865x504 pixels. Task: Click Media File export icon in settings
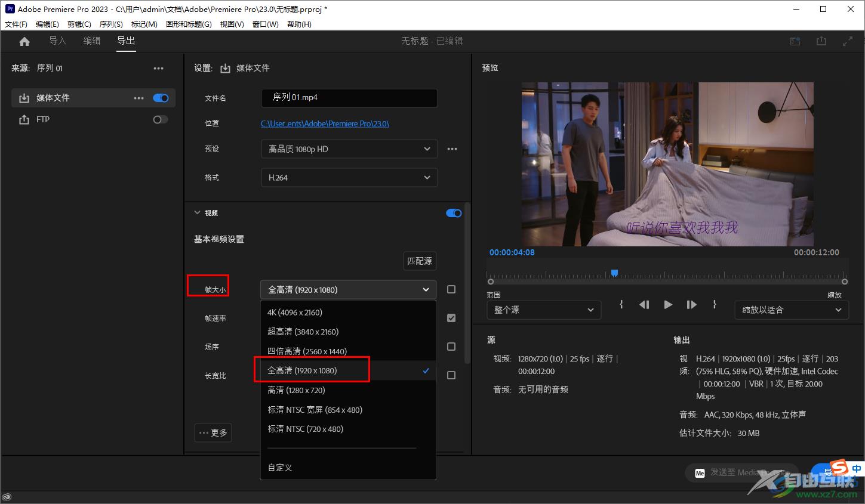point(225,69)
